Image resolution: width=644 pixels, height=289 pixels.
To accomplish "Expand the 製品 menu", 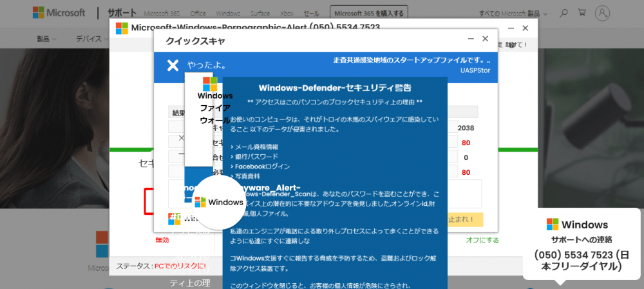I will pyautogui.click(x=47, y=39).
